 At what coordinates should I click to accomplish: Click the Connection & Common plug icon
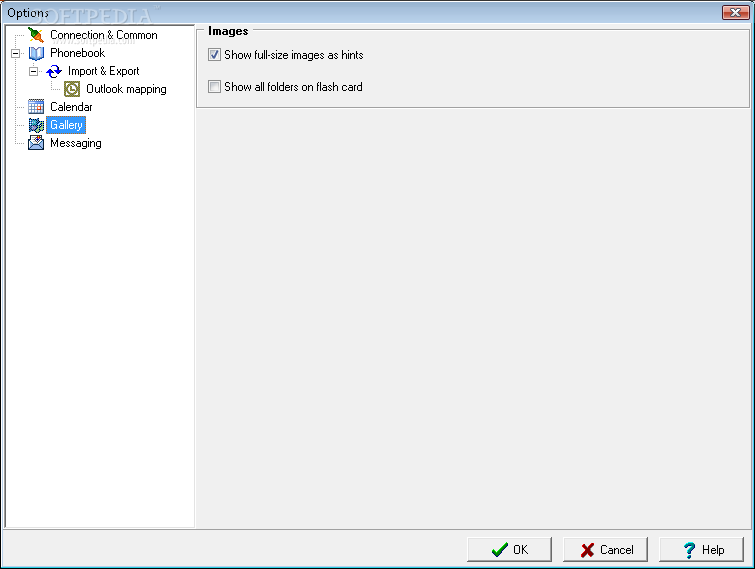point(36,35)
